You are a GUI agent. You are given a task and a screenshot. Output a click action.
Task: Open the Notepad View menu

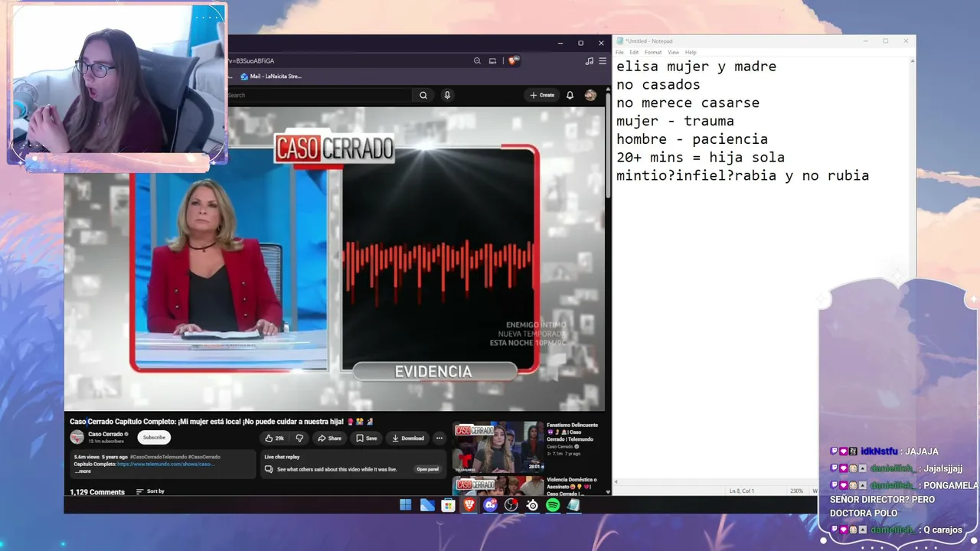[x=673, y=52]
